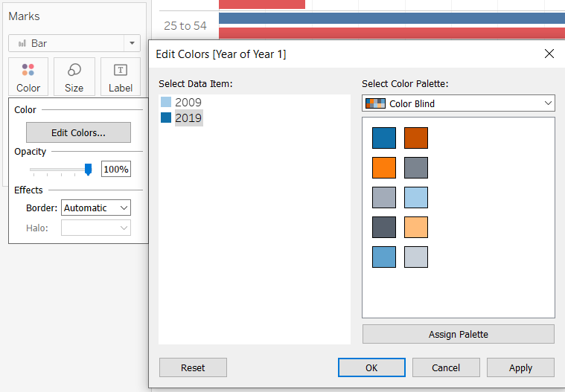Click the 25 to 54 row label
The width and height of the screenshot is (565, 392).
(185, 26)
